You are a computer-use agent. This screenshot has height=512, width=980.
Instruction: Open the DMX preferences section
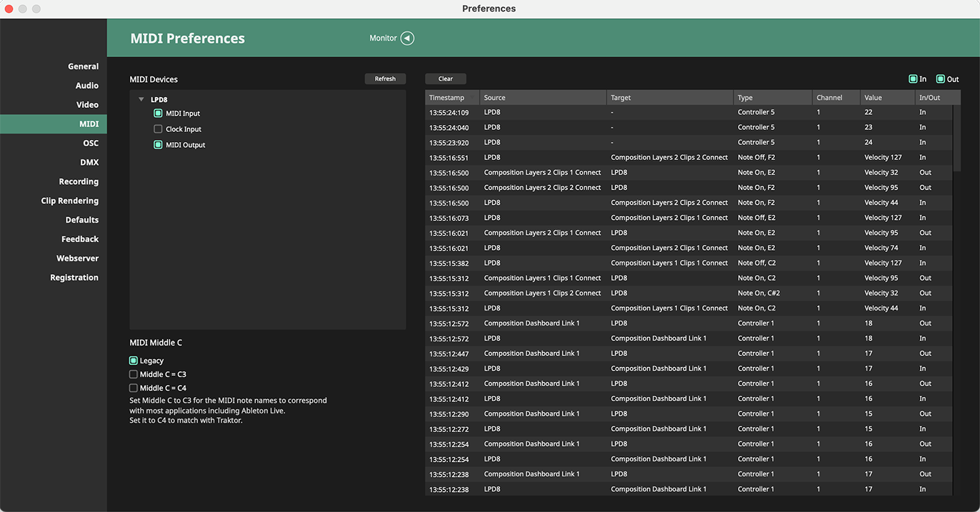coord(89,162)
